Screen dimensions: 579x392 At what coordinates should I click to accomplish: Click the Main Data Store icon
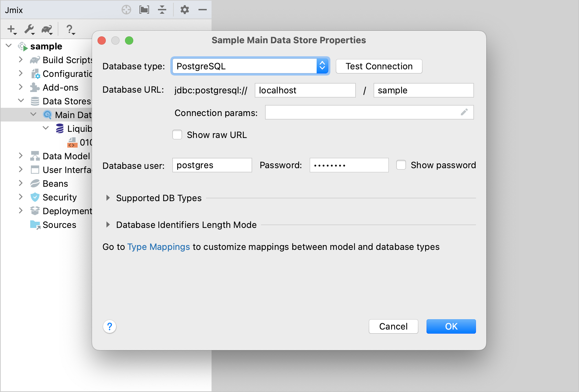47,115
